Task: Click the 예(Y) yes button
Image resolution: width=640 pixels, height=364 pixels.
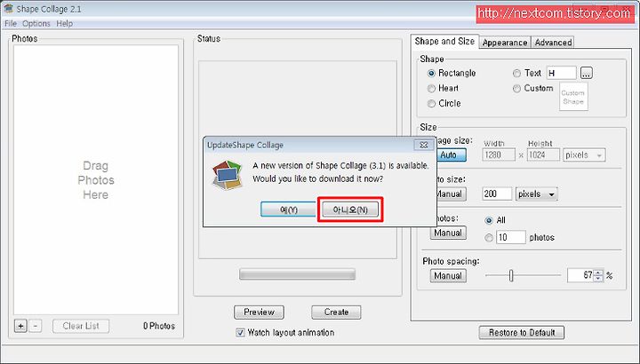Action: (289, 210)
